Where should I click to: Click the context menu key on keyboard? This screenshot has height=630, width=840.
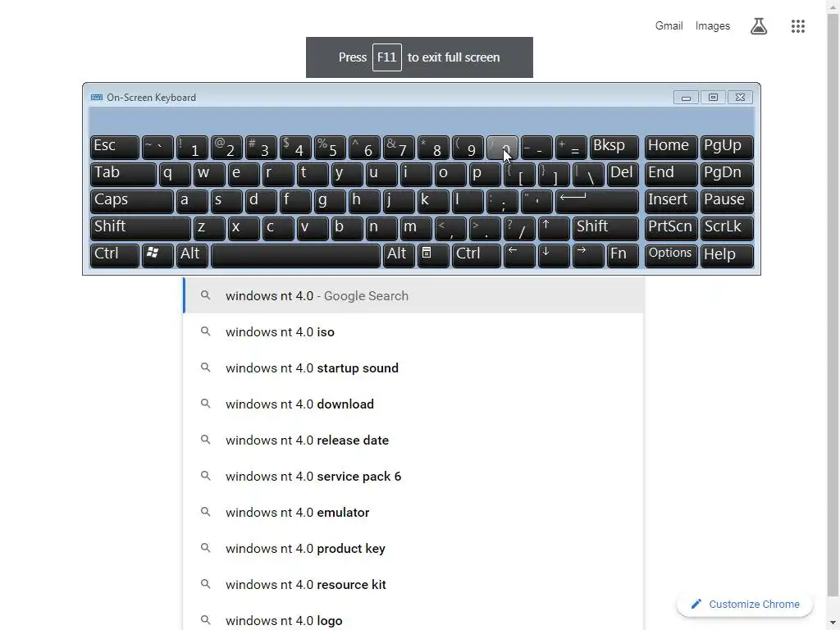click(433, 256)
